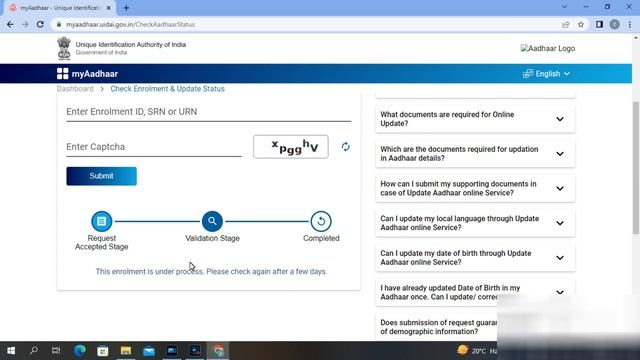
Task: Open taskbar search
Action: (34, 351)
